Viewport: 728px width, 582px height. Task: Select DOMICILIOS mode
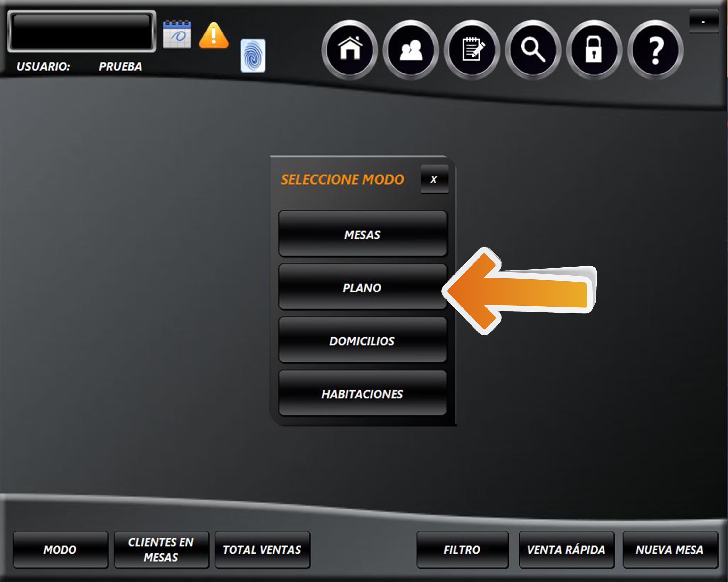(362, 340)
